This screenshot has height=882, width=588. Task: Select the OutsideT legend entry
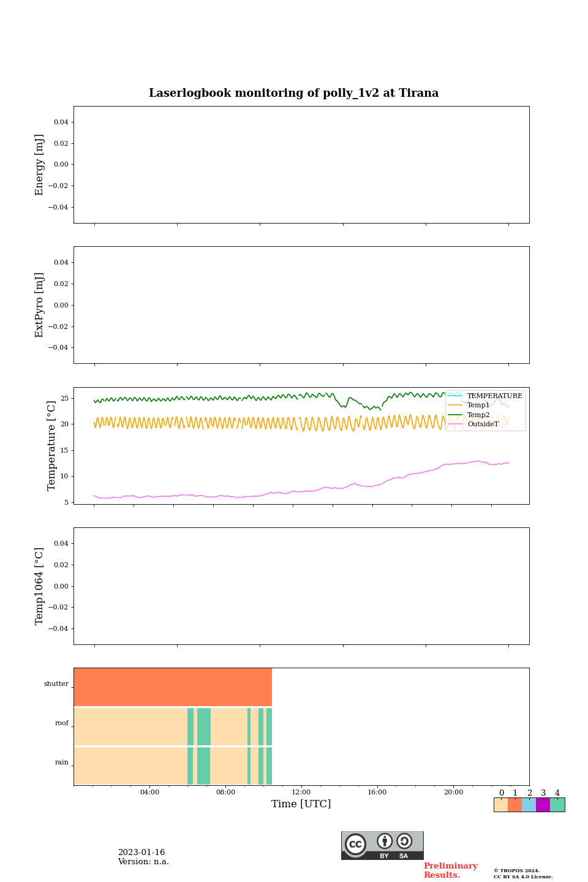click(x=473, y=424)
